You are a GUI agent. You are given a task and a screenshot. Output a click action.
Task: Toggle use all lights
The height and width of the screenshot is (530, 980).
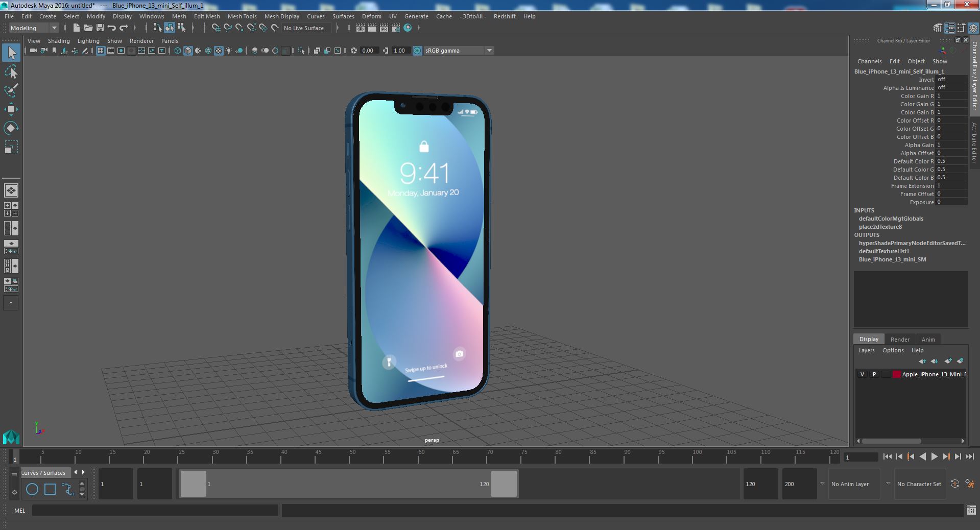(229, 51)
